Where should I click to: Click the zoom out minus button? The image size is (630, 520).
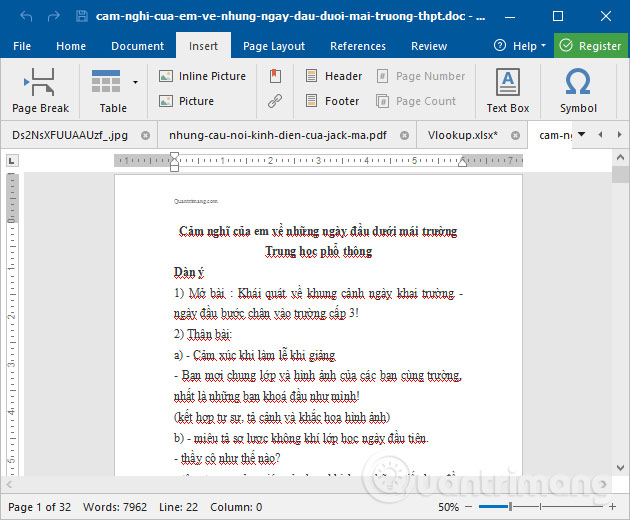tap(468, 507)
